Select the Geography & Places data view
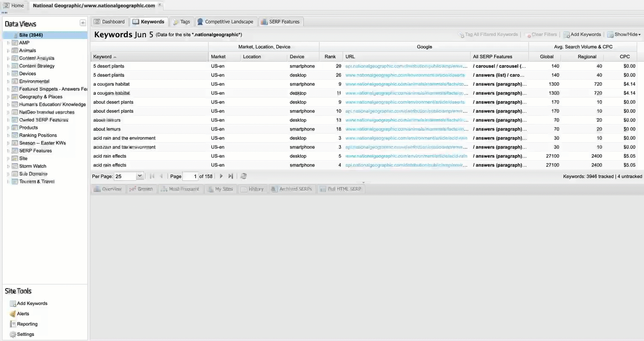The width and height of the screenshot is (644, 341). tap(41, 97)
